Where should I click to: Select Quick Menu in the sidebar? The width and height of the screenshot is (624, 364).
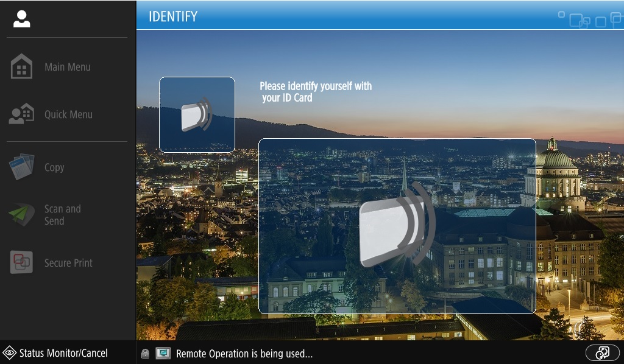tap(68, 114)
